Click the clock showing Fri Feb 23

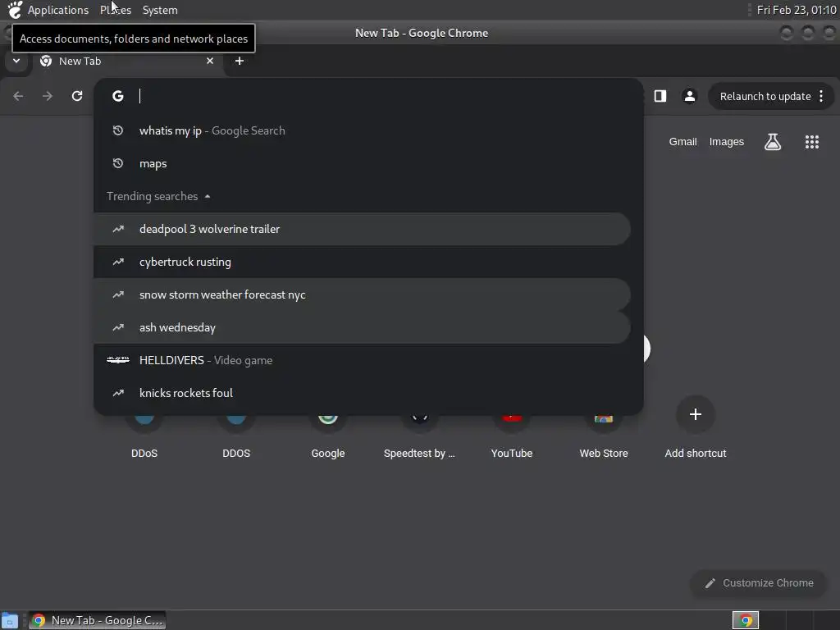click(796, 10)
